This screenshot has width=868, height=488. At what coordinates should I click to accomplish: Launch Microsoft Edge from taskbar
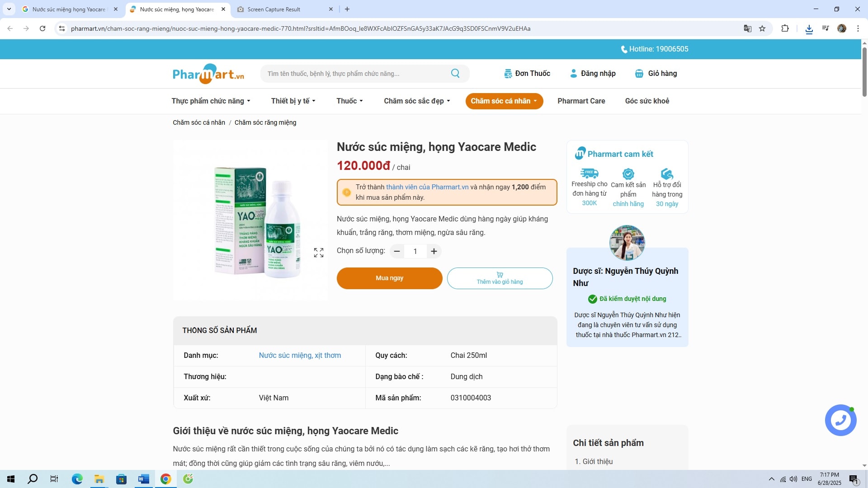coord(77,479)
